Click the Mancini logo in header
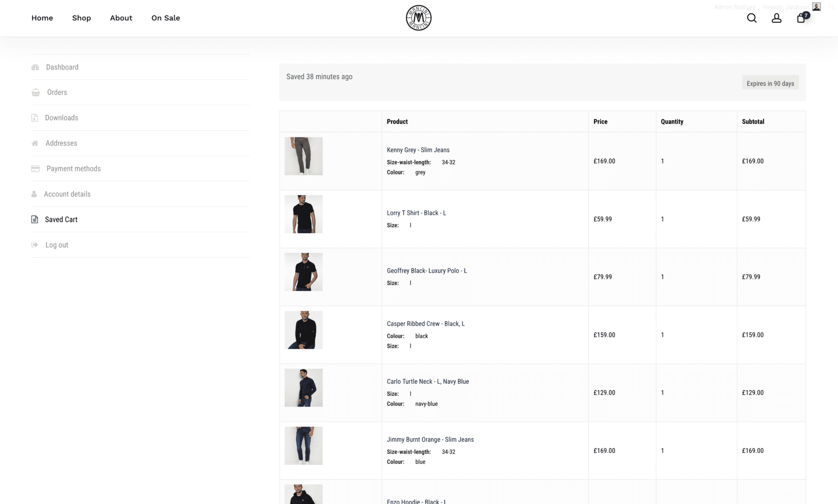This screenshot has height=504, width=838. click(419, 18)
